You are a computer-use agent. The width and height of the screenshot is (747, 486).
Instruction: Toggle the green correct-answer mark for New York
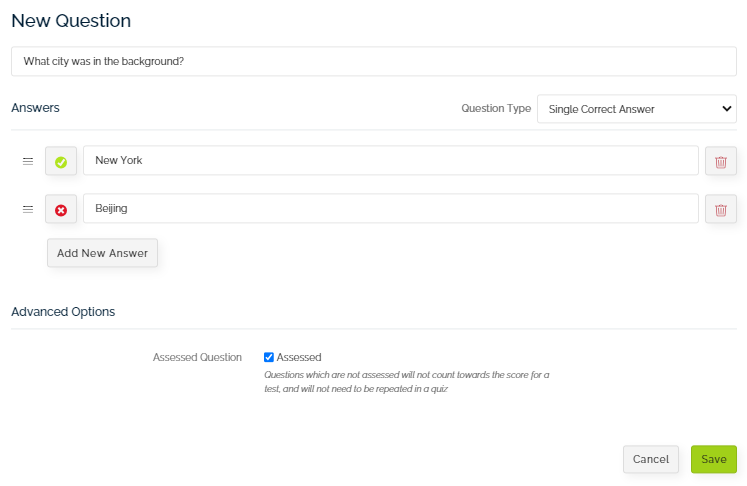click(x=61, y=161)
